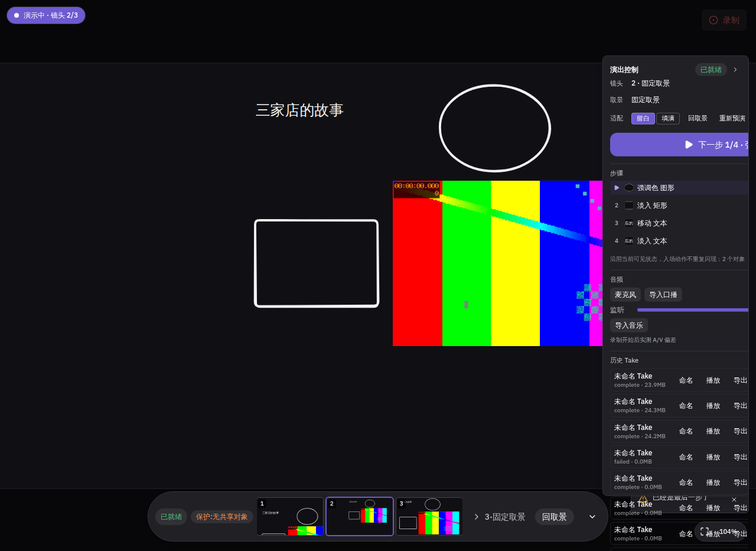The height and width of the screenshot is (551, 756).
Task: Click the 已就绪 status in bottom bar
Action: [x=171, y=517]
